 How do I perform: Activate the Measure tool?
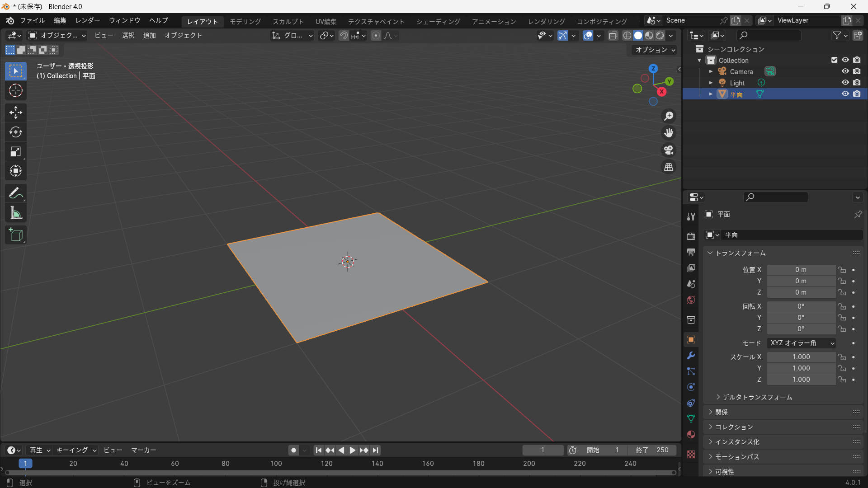pyautogui.click(x=16, y=213)
